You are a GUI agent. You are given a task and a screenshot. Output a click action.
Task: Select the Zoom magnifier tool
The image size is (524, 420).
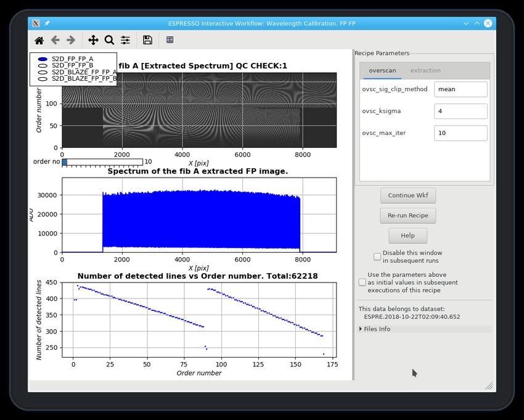(x=109, y=40)
